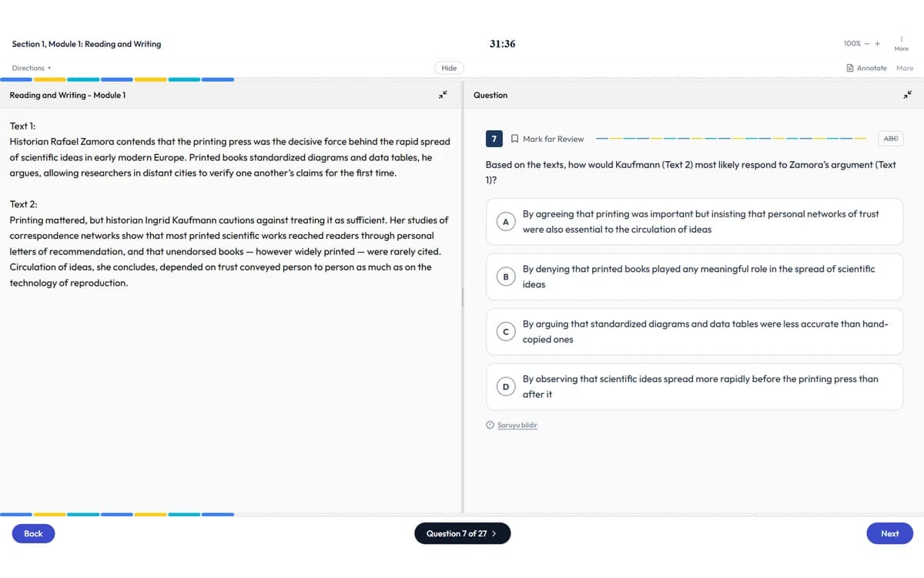Click the 100% zoom level value

852,44
